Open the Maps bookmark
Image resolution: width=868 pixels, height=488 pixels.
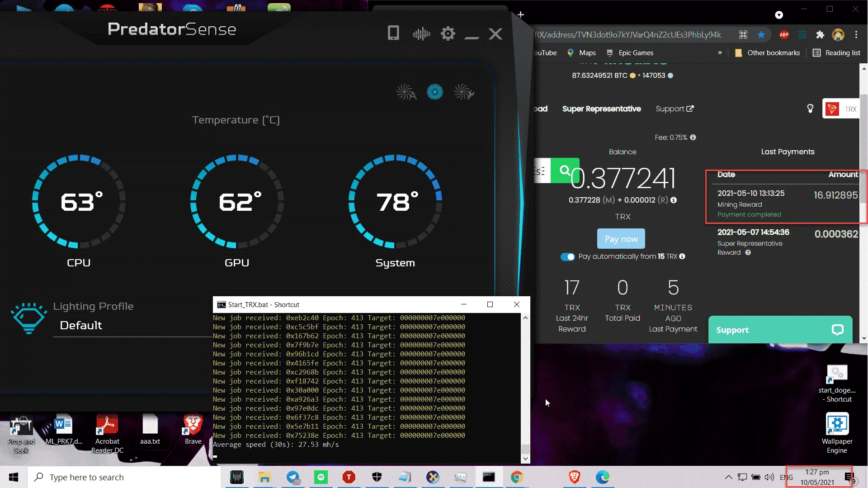click(x=581, y=53)
